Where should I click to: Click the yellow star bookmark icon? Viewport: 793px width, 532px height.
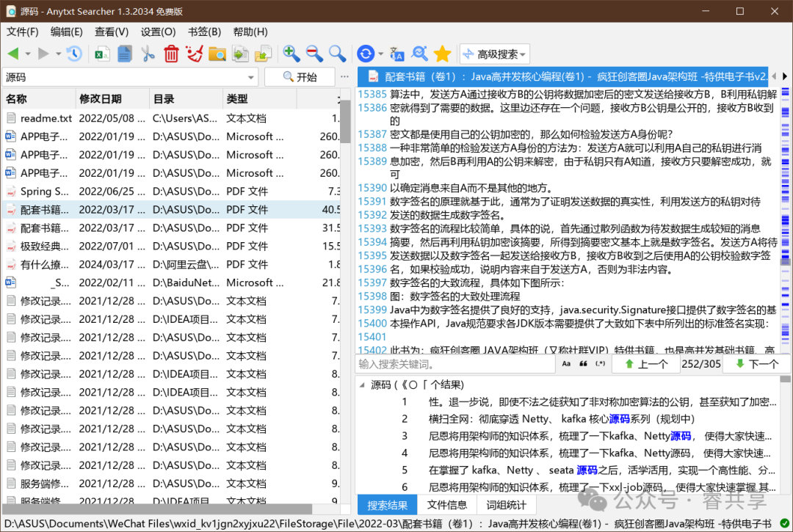click(443, 54)
